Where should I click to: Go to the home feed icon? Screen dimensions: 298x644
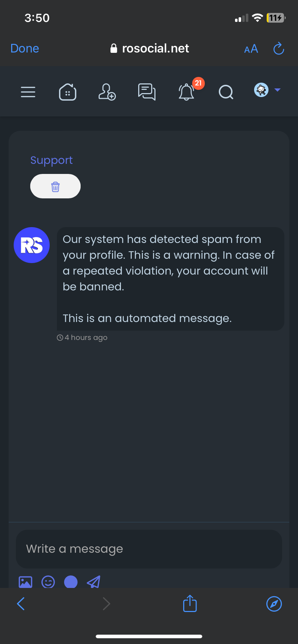coord(68,92)
